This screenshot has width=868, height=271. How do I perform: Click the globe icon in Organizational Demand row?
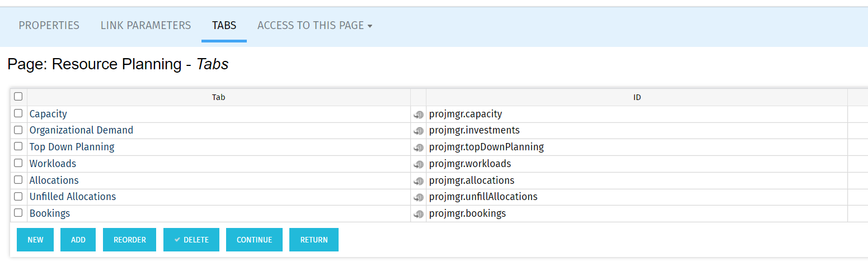tap(418, 131)
